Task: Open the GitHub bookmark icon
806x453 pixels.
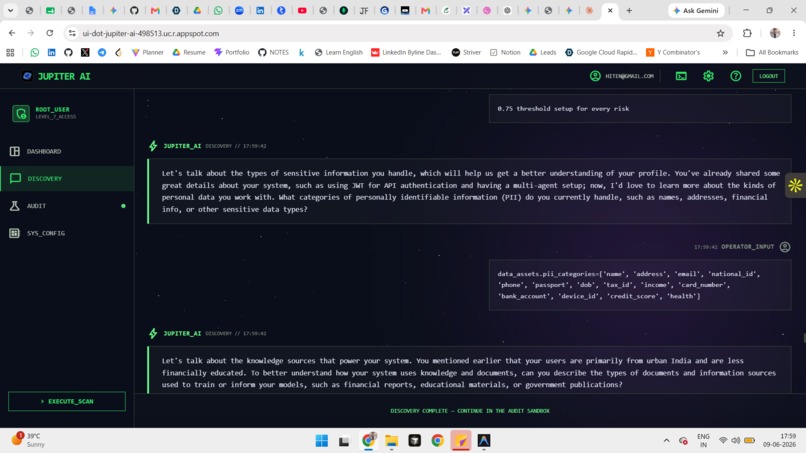Action: click(68, 52)
